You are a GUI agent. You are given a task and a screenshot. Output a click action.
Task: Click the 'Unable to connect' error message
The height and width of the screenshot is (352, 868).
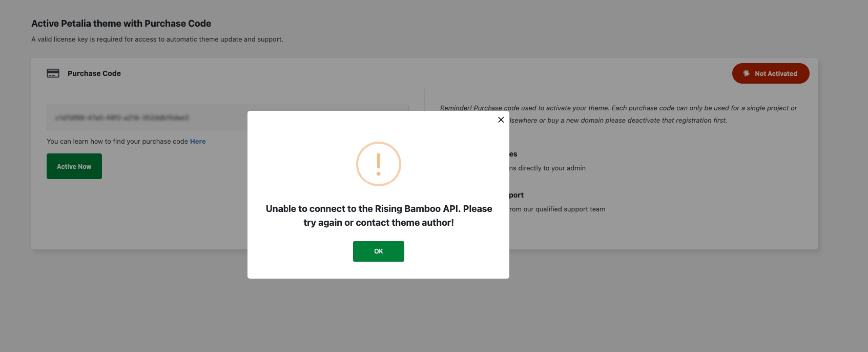[x=378, y=216]
